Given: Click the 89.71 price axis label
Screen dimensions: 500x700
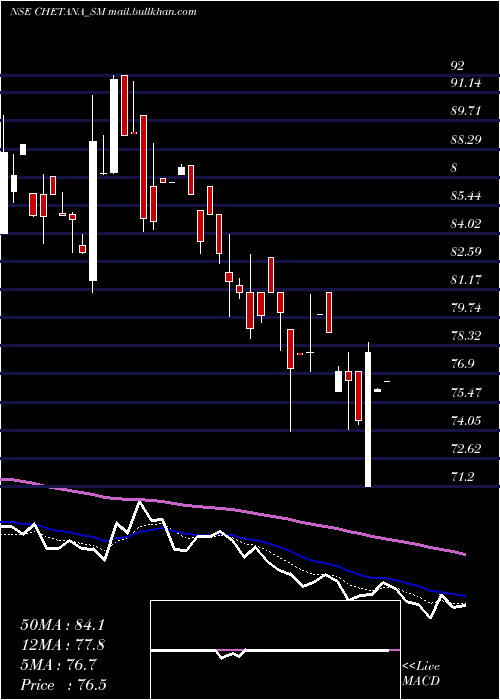Looking at the screenshot, I should pos(466,111).
